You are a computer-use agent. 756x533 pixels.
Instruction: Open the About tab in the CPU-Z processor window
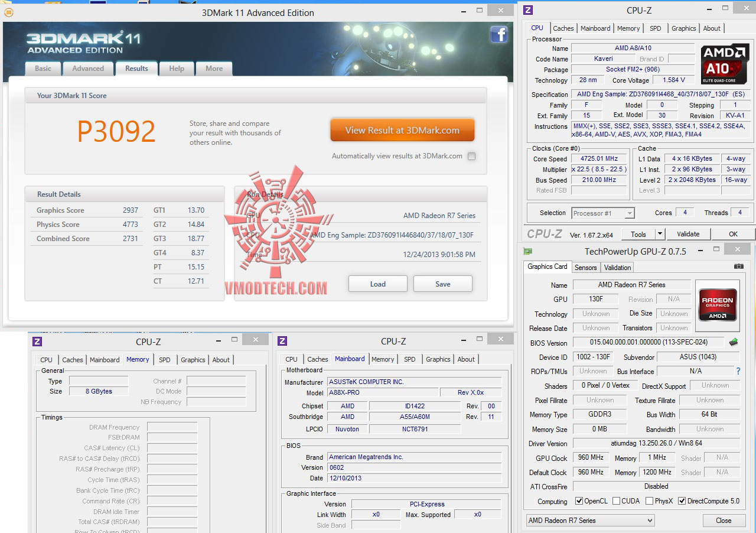[x=712, y=28]
